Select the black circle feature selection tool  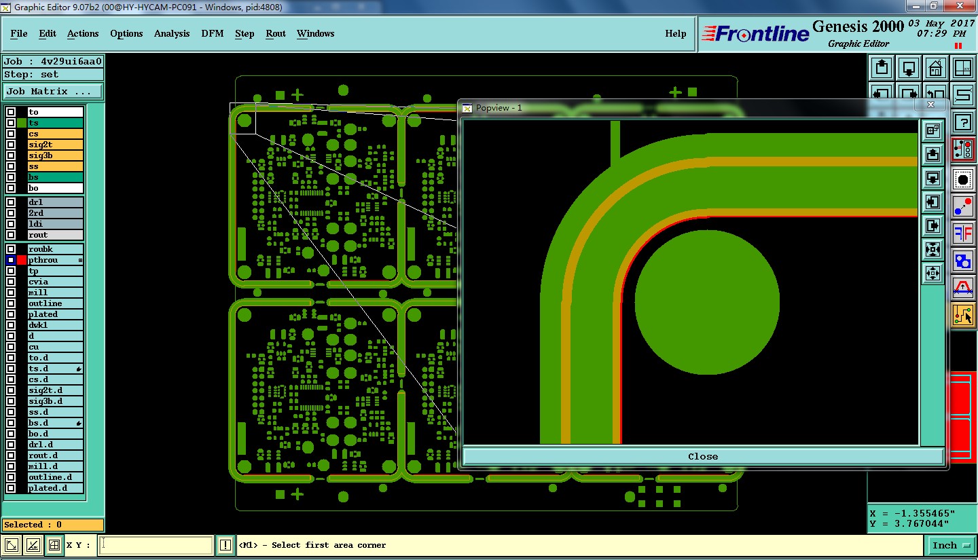click(x=963, y=180)
